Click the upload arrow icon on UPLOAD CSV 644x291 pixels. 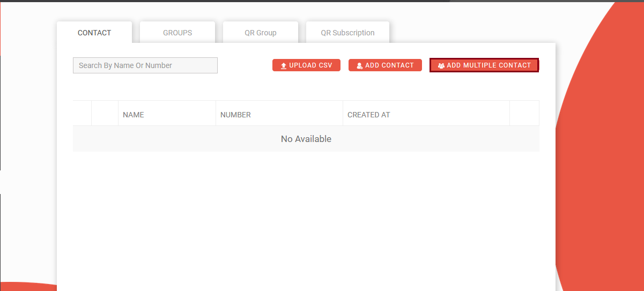[284, 65]
